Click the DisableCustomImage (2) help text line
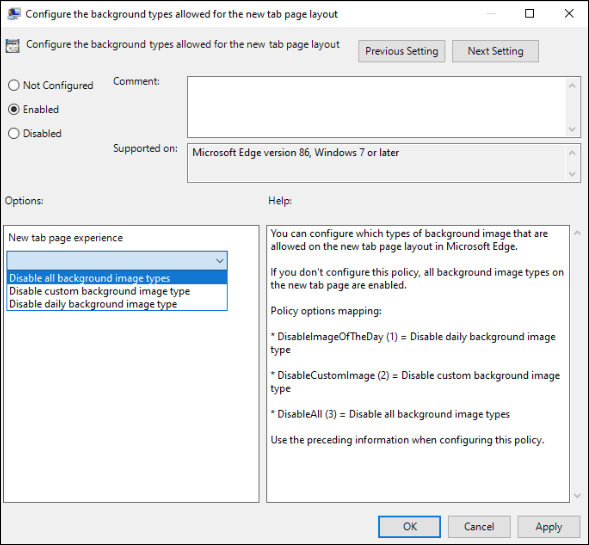The width and height of the screenshot is (589, 545). coord(415,382)
